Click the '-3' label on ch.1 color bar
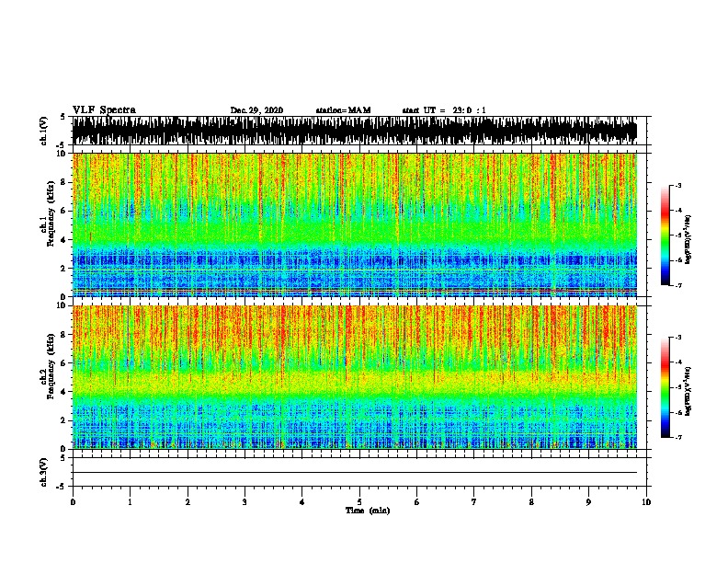This screenshot has height=563, width=728. 678,186
